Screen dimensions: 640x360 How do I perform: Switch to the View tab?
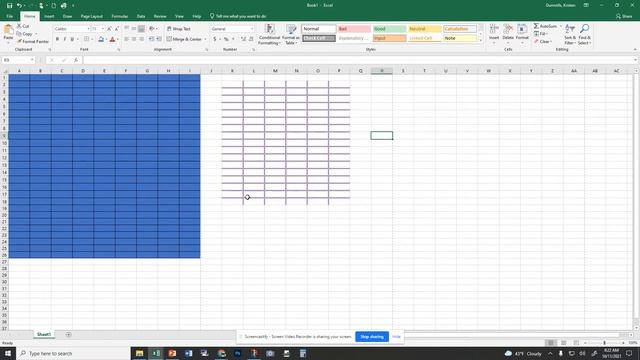click(179, 16)
